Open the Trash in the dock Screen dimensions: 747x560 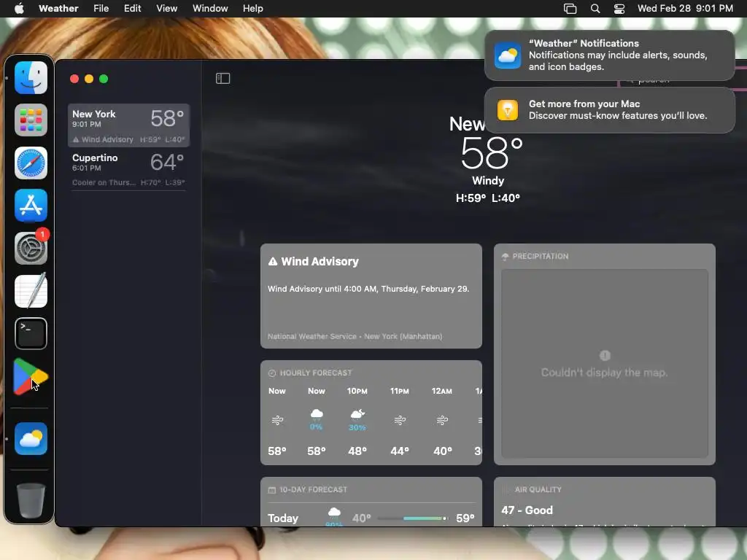tap(31, 500)
